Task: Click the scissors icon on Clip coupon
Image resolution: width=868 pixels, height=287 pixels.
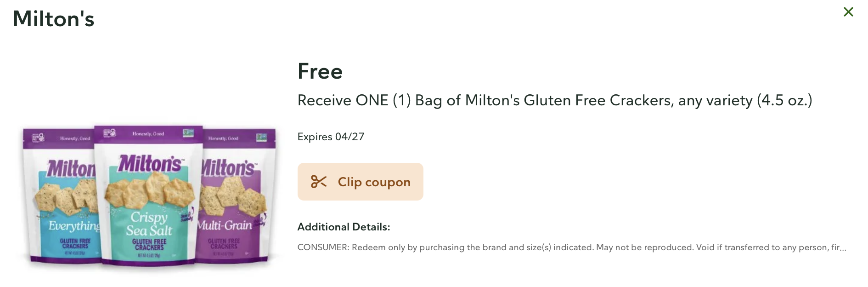Action: coord(319,182)
